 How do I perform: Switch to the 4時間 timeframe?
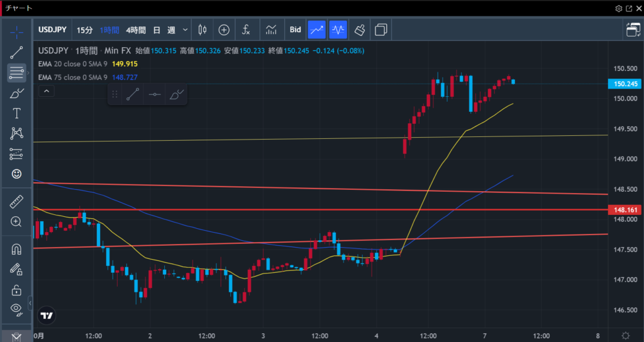point(135,30)
